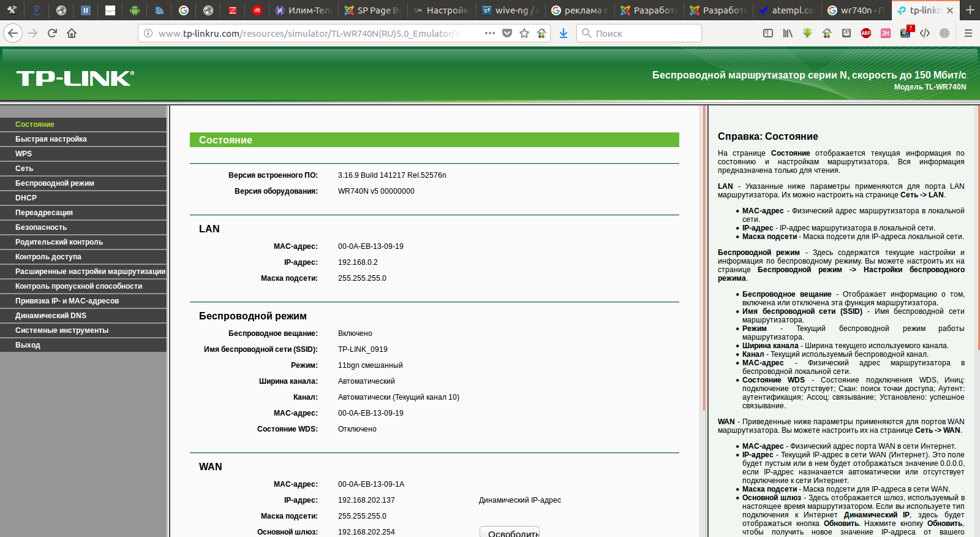Open Системные инструменты menu section
The width and height of the screenshot is (980, 537).
[83, 330]
